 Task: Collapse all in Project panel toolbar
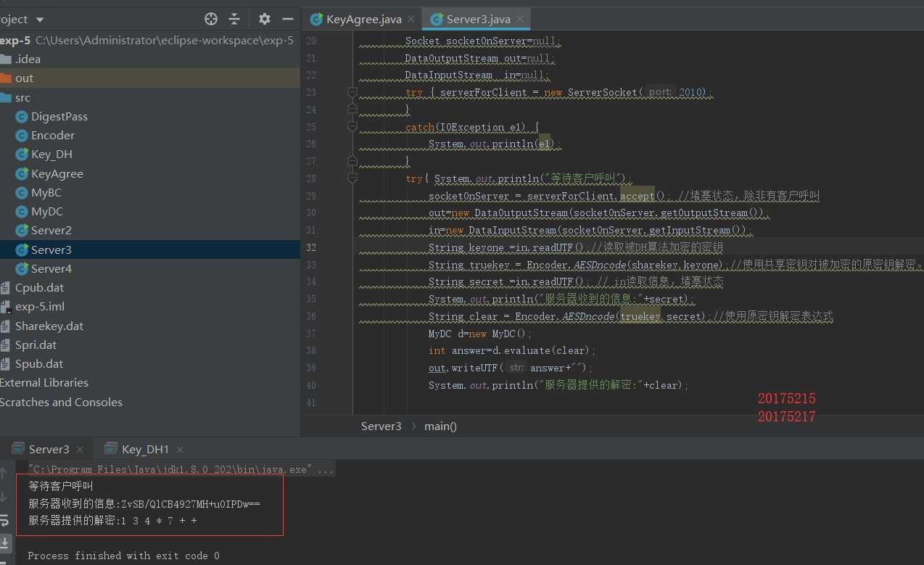pyautogui.click(x=234, y=19)
